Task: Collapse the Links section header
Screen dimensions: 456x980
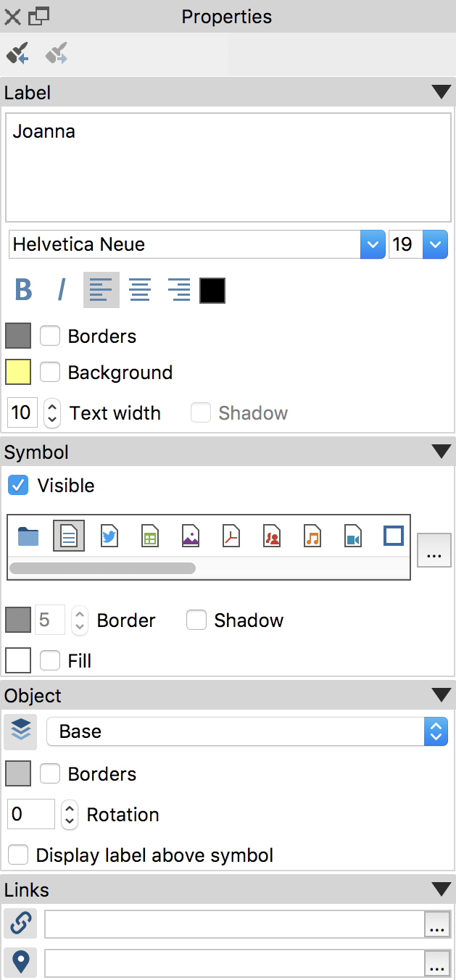Action: pyautogui.click(x=441, y=889)
